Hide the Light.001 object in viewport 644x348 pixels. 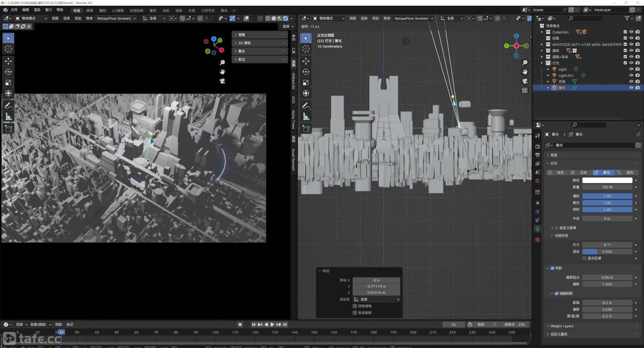pos(631,75)
